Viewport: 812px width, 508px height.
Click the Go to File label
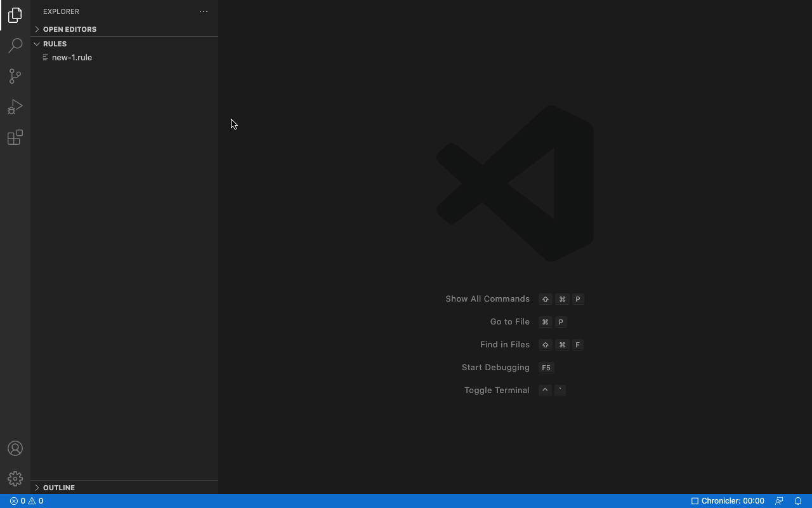[509, 322]
